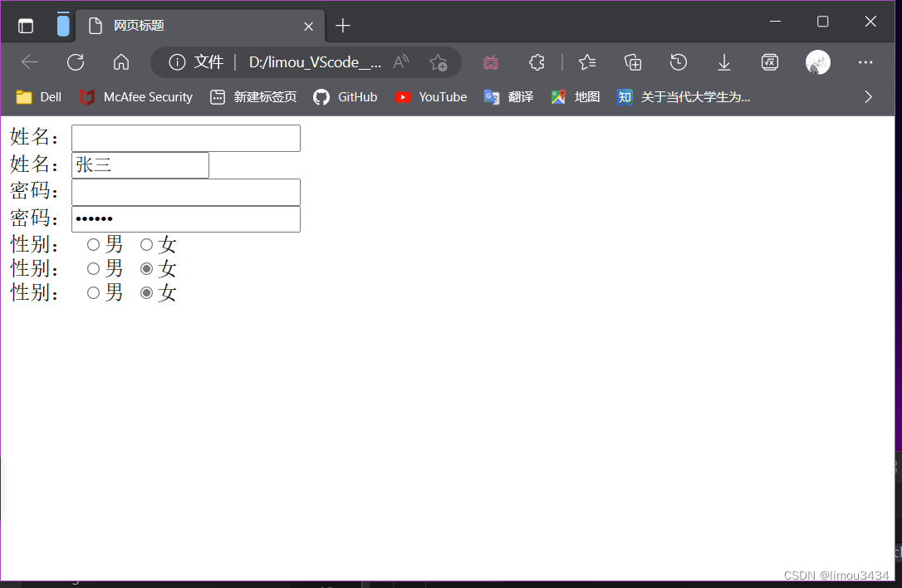
Task: Open the Dell bookmarks folder
Action: 38,97
